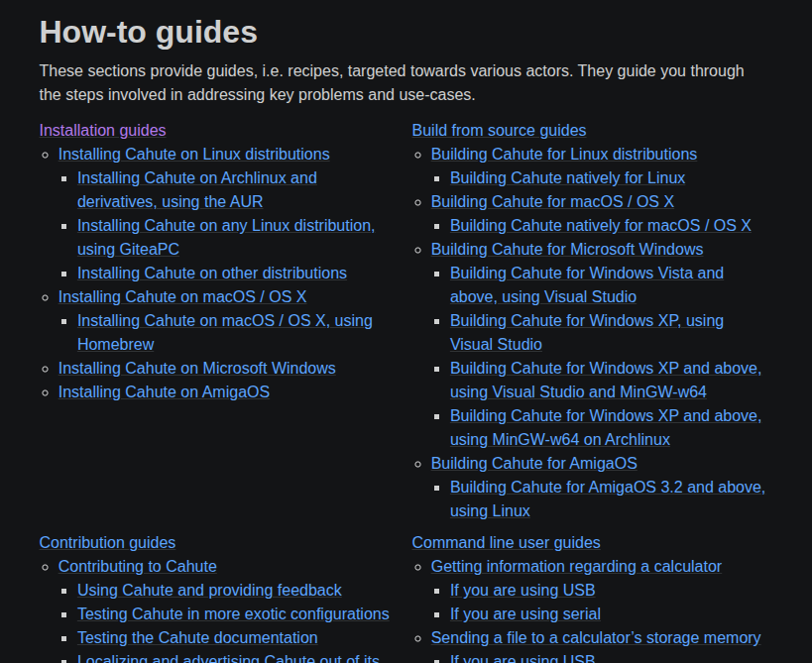Open Building Cahute natively for Linux
Screen dimensions: 812x663
coord(567,178)
